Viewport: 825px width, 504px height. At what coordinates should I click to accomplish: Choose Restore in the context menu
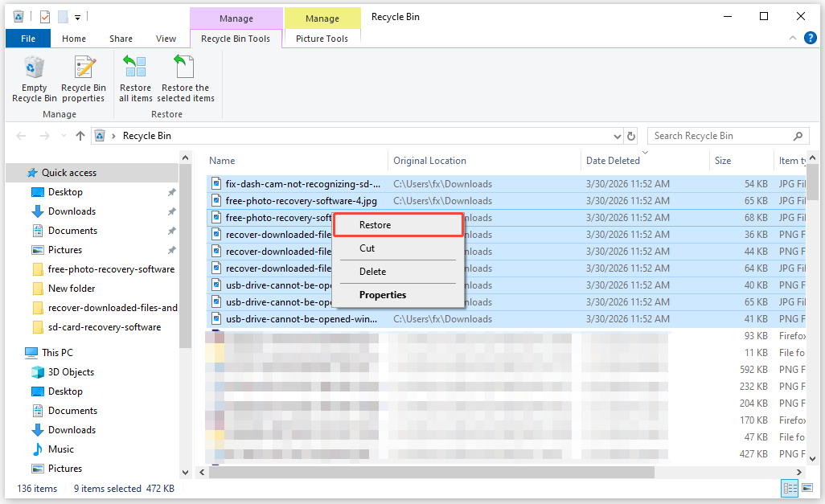(x=398, y=224)
